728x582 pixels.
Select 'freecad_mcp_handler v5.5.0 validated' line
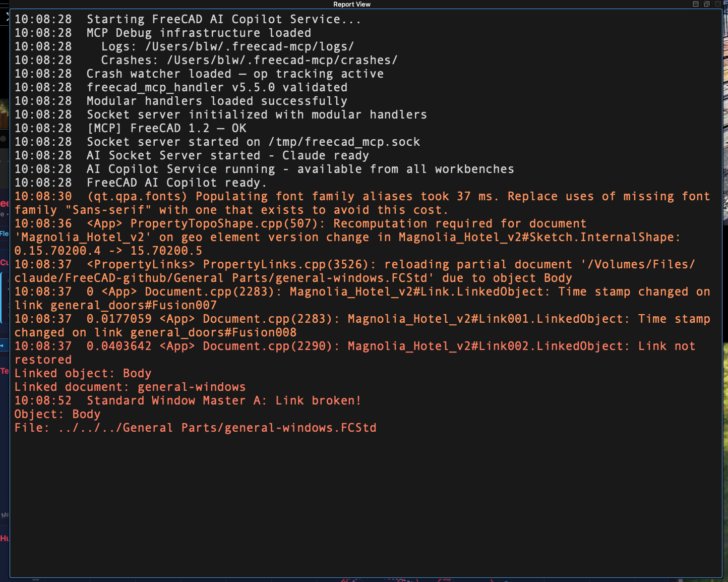point(181,87)
